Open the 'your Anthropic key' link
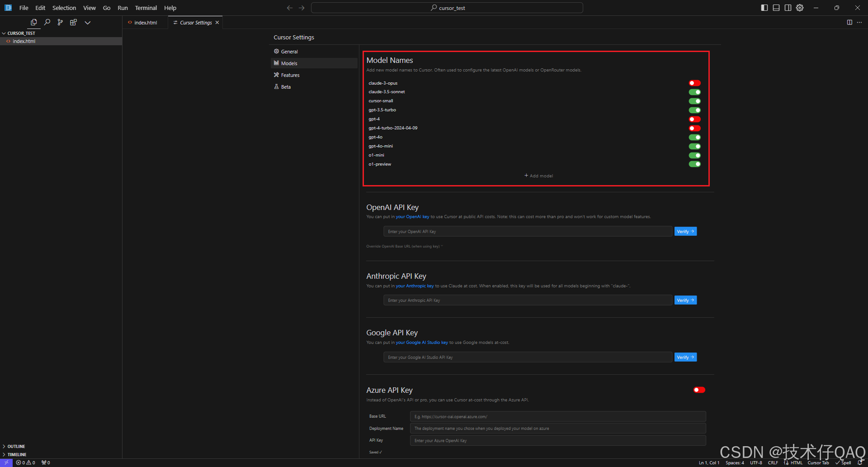868x467 pixels. coord(415,286)
